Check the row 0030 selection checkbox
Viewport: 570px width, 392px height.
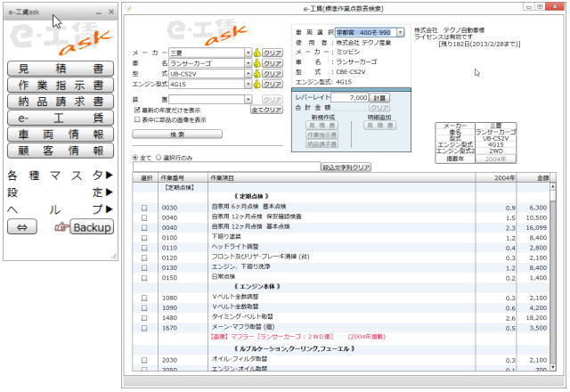(144, 208)
